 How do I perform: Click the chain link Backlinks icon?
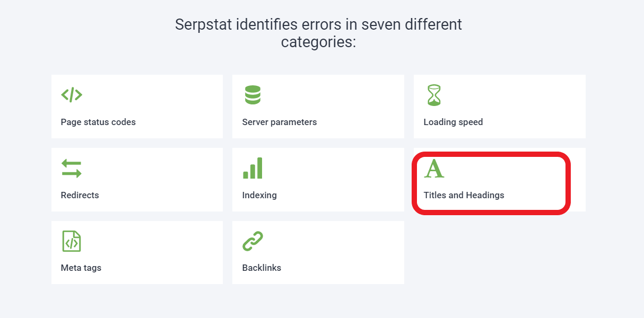[253, 241]
